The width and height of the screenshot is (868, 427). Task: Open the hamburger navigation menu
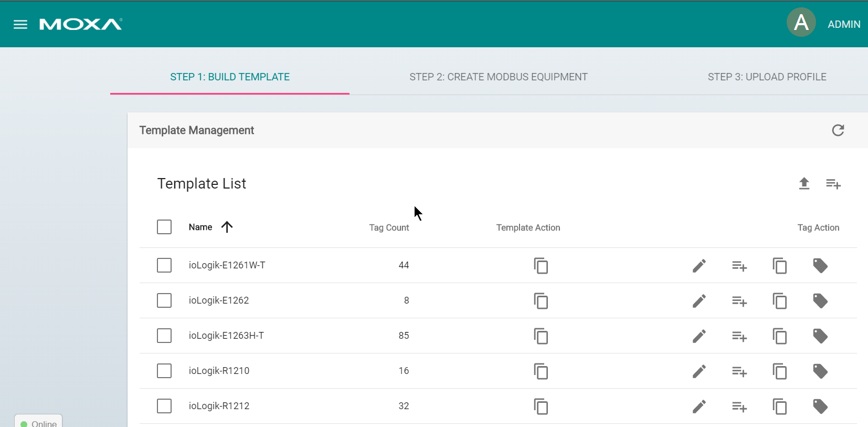20,25
